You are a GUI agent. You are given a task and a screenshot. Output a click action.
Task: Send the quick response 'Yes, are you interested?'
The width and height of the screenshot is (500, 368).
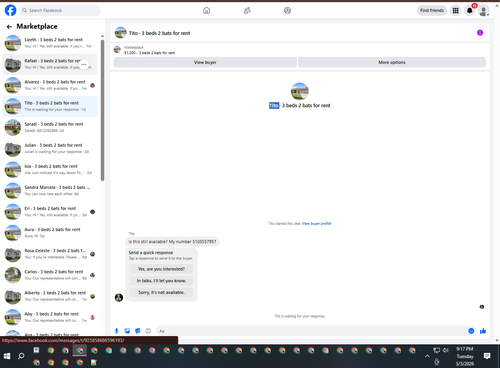coord(161,269)
